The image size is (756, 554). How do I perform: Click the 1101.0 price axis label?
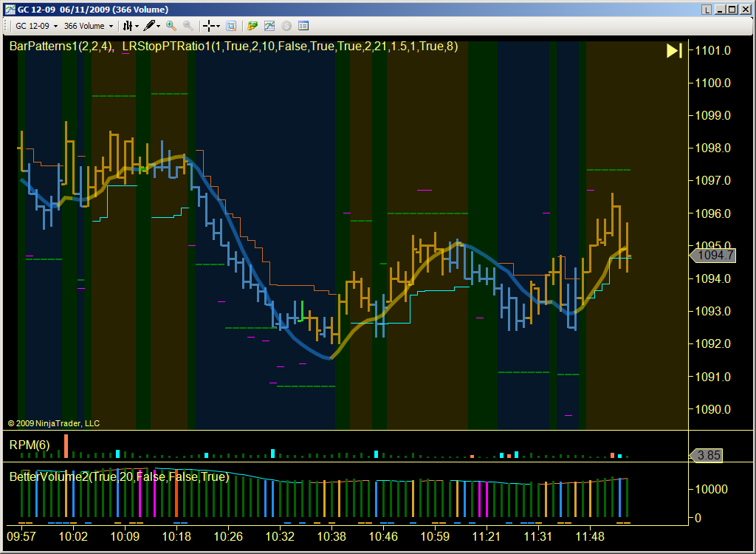712,51
